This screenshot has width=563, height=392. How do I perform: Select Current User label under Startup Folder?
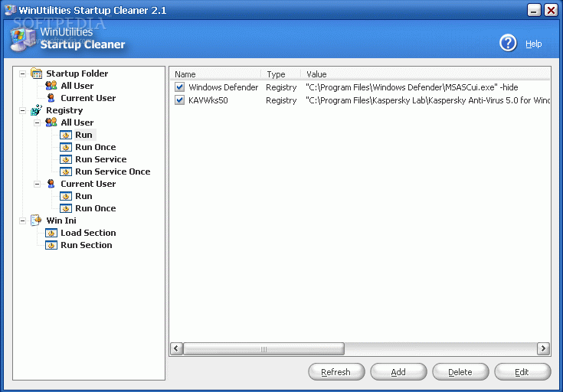coord(88,98)
